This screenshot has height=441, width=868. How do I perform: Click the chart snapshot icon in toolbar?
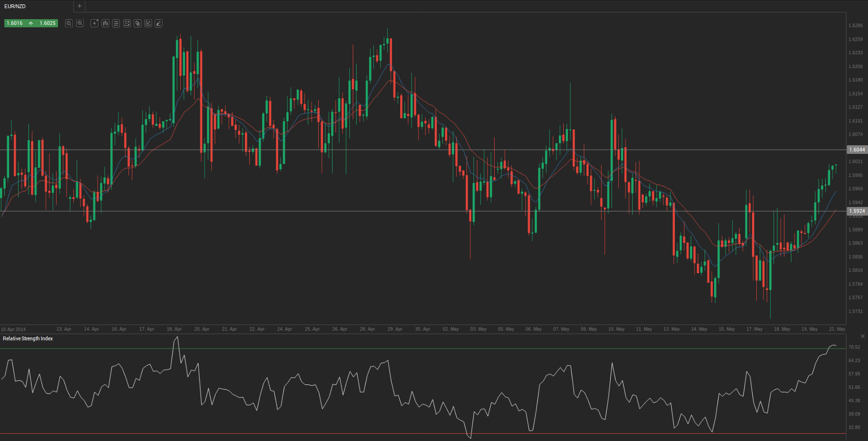click(x=127, y=23)
